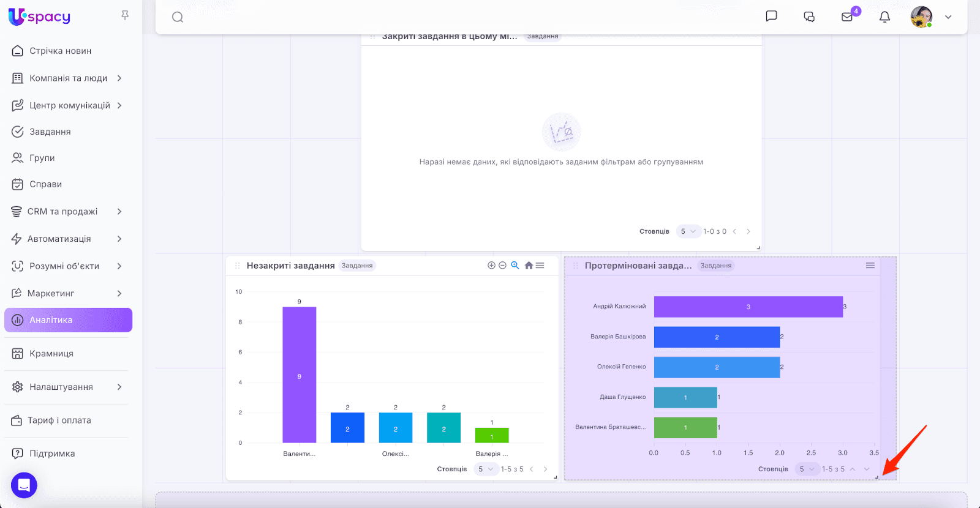The image size is (980, 508).
Task: Open Тариф і оплата page
Action: tap(59, 420)
